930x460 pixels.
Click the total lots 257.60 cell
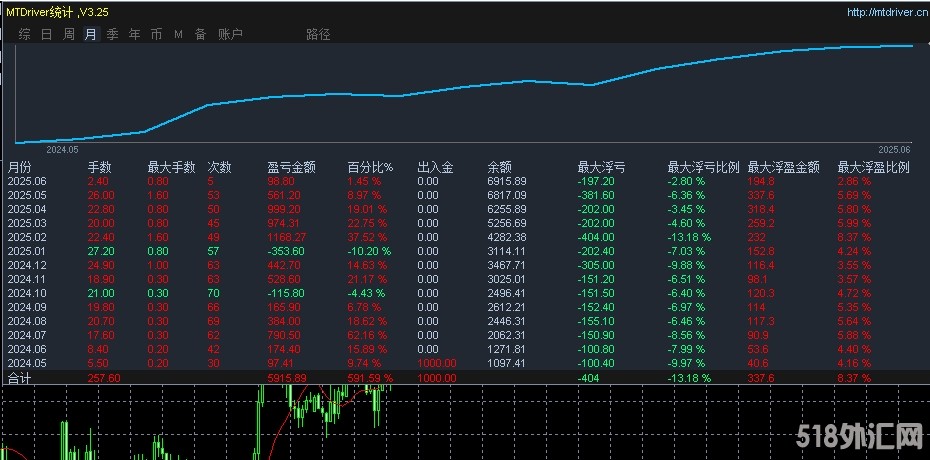[x=104, y=378]
